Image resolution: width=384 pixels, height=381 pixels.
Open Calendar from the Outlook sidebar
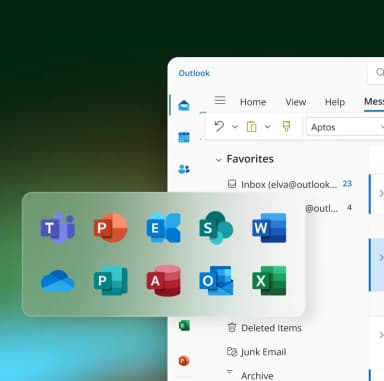tap(184, 137)
